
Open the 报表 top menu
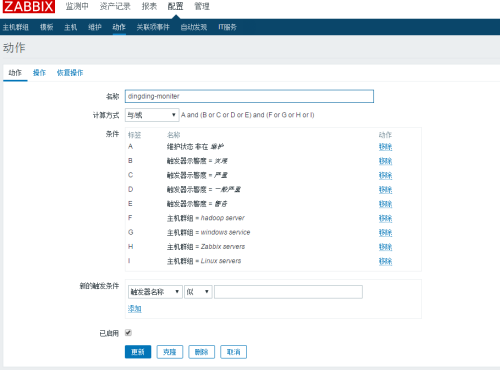(149, 6)
